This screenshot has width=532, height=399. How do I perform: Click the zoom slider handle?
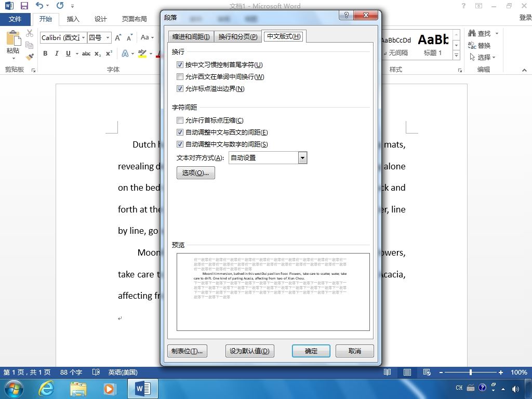pyautogui.click(x=471, y=372)
